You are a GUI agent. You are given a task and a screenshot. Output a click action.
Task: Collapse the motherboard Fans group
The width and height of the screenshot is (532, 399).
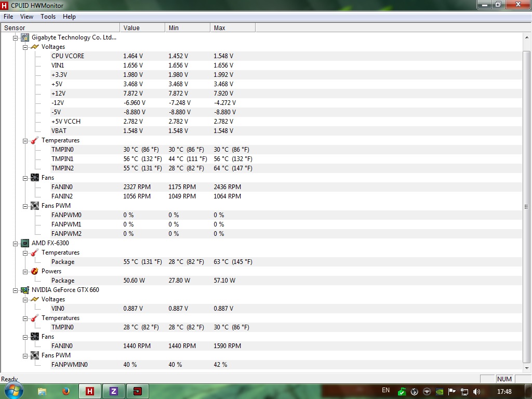pyautogui.click(x=25, y=178)
